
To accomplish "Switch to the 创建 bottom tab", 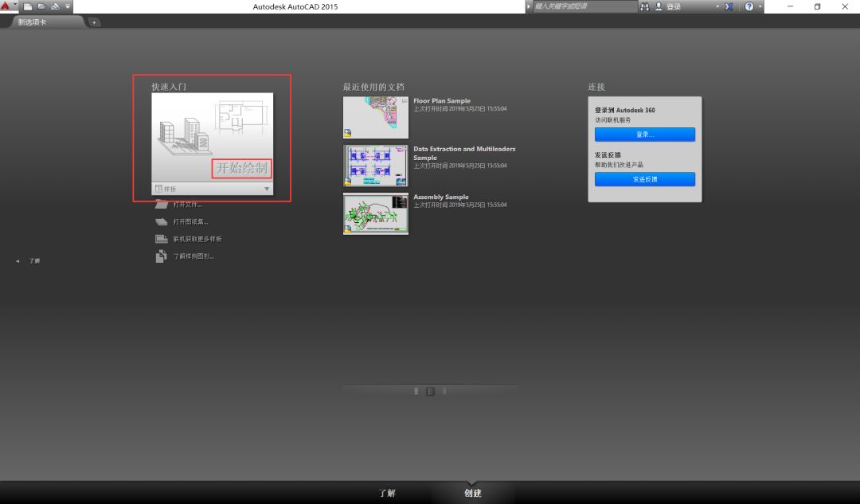I will click(472, 493).
